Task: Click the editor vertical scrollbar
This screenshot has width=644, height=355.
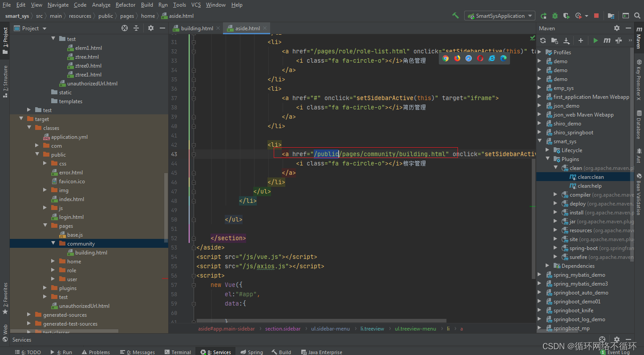Action: coord(533,218)
